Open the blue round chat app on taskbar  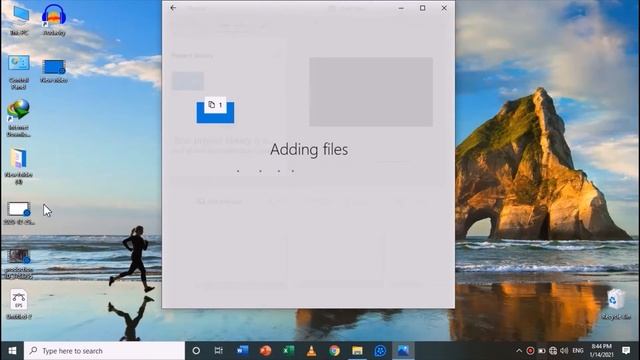[380, 351]
